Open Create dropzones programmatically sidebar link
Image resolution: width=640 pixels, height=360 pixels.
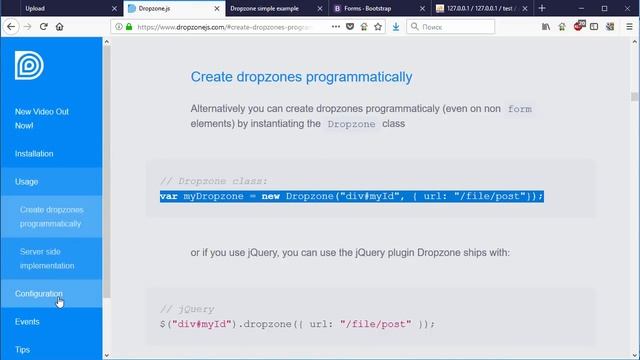point(51,217)
